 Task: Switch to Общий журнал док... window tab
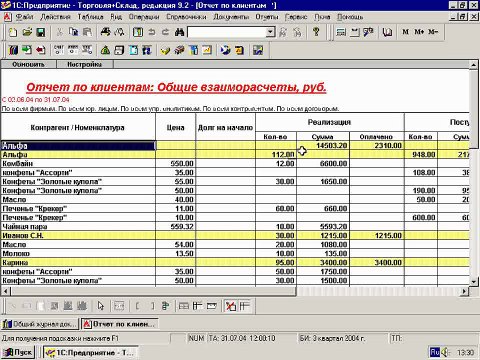[x=40, y=324]
